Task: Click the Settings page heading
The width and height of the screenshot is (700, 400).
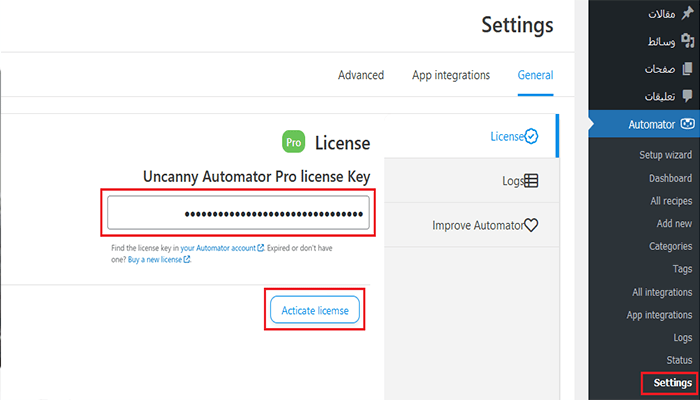Action: click(517, 25)
